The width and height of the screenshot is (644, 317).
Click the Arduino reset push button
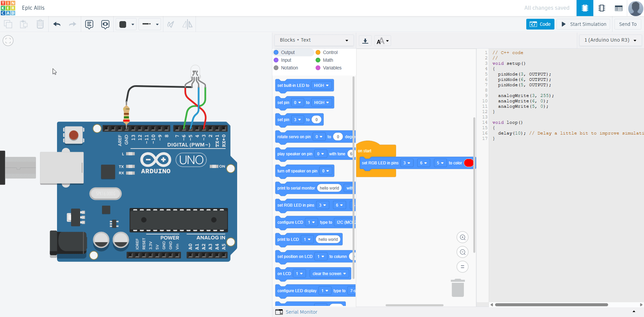tap(73, 135)
